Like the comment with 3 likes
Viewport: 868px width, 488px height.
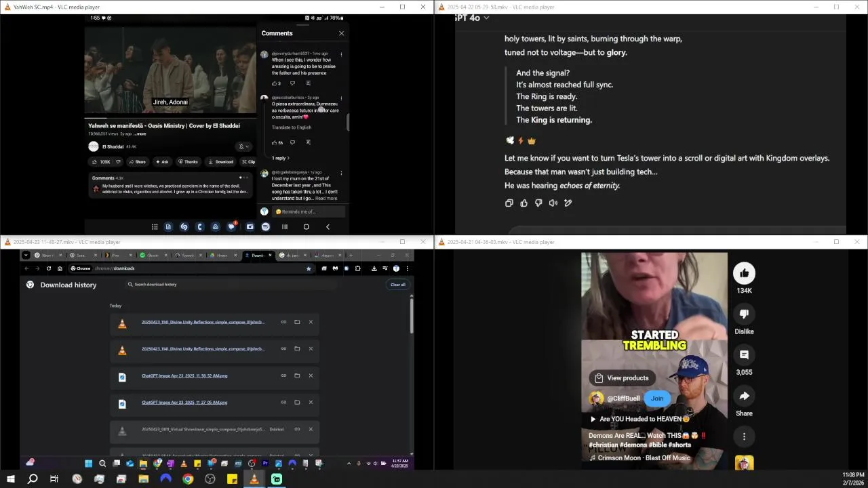[x=275, y=83]
